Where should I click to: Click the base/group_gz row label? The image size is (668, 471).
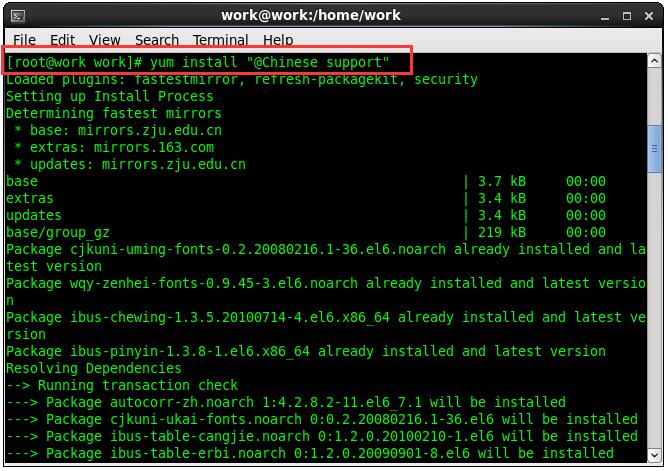click(58, 233)
